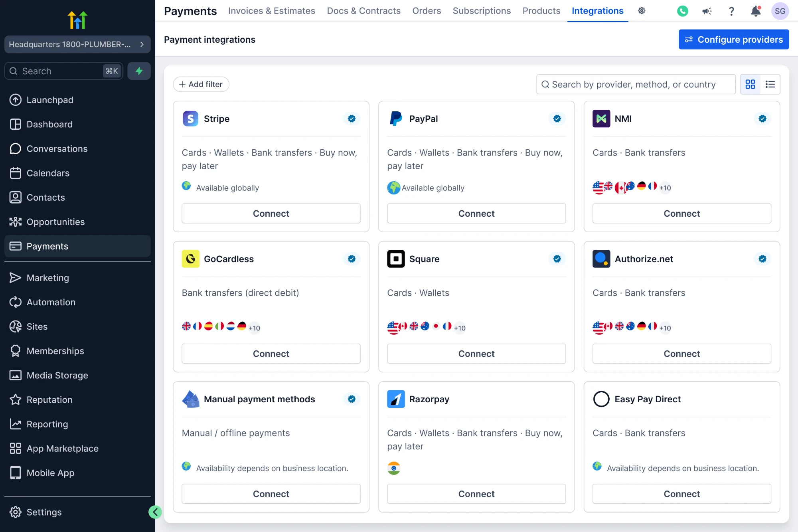Click the Stripe logo icon
798x532 pixels.
click(x=190, y=119)
